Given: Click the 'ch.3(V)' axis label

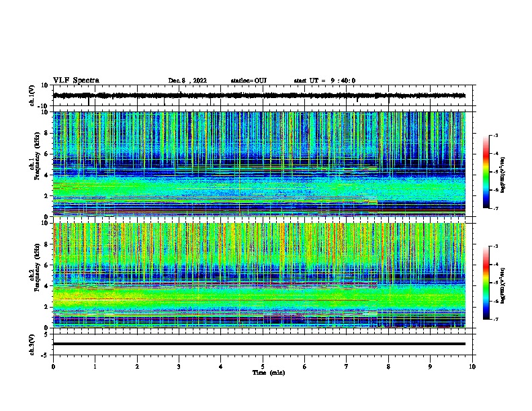Looking at the screenshot, I should tap(32, 345).
